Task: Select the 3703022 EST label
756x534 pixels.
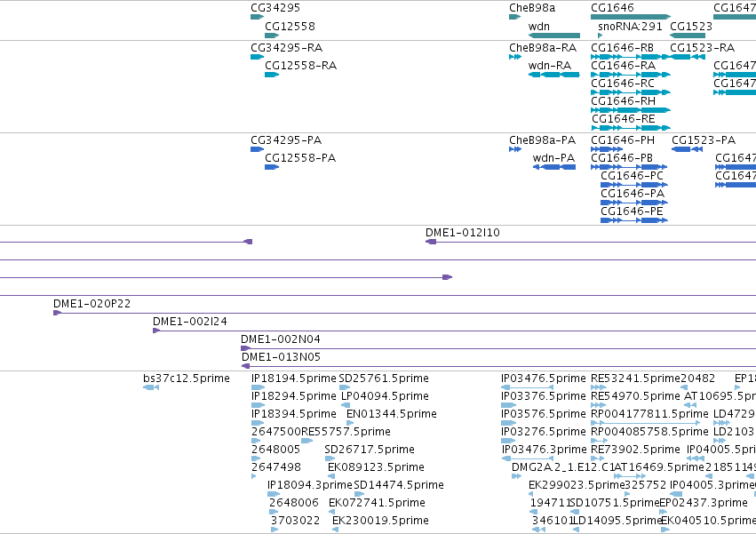Action: click(295, 521)
